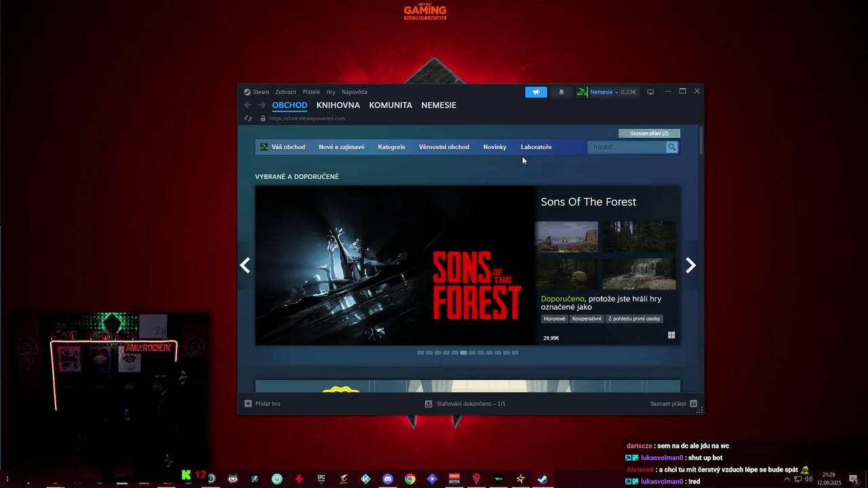Open the NEMESIE profile tab
The height and width of the screenshot is (488, 868).
[x=439, y=105]
